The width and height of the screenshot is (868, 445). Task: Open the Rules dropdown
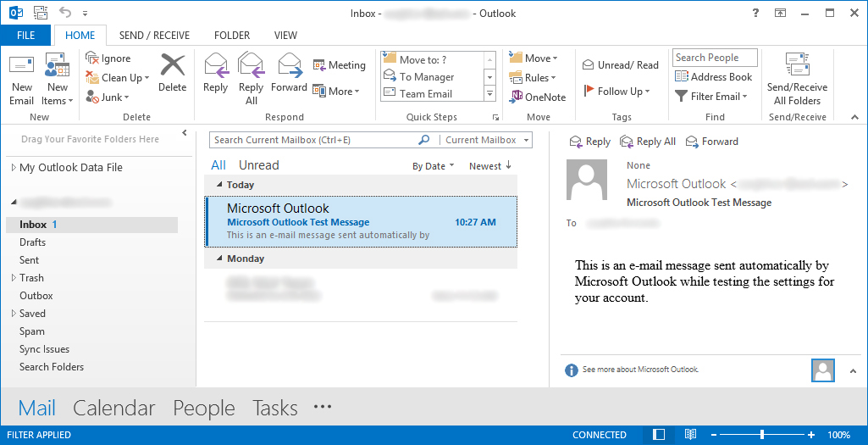[x=532, y=78]
